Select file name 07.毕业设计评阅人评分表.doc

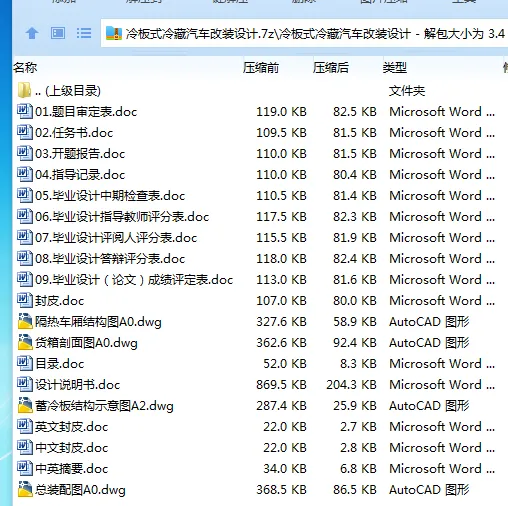[x=116, y=238]
